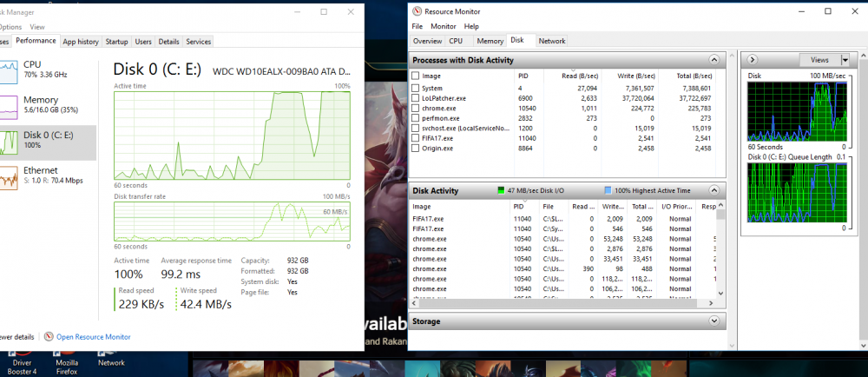Screen dimensions: 868x377
Task: Click the Open Resource Monitor gauge icon
Action: pos(49,336)
